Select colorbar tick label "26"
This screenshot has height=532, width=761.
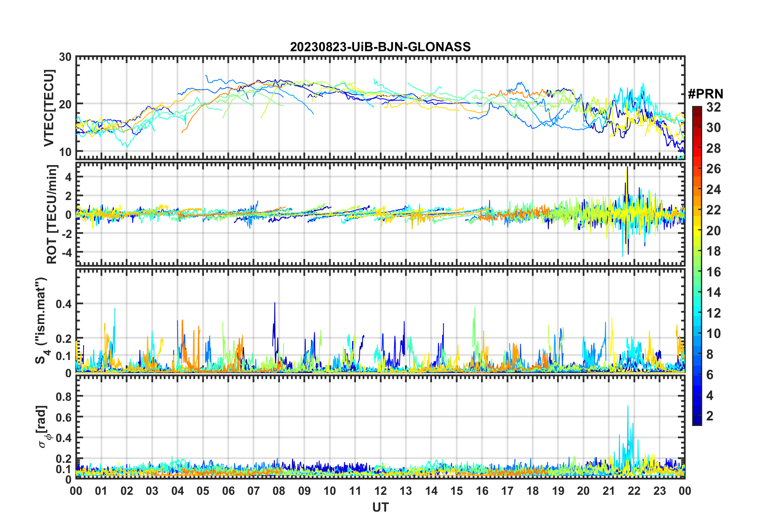click(x=713, y=169)
